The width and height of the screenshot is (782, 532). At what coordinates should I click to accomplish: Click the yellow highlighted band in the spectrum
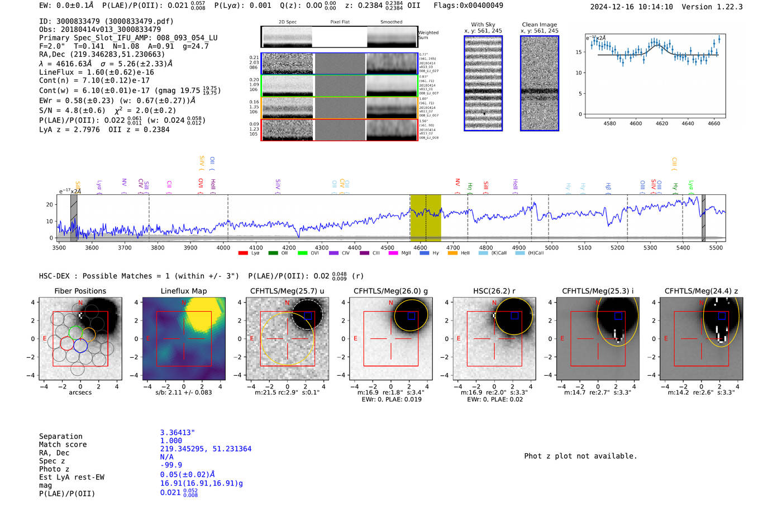tap(426, 218)
